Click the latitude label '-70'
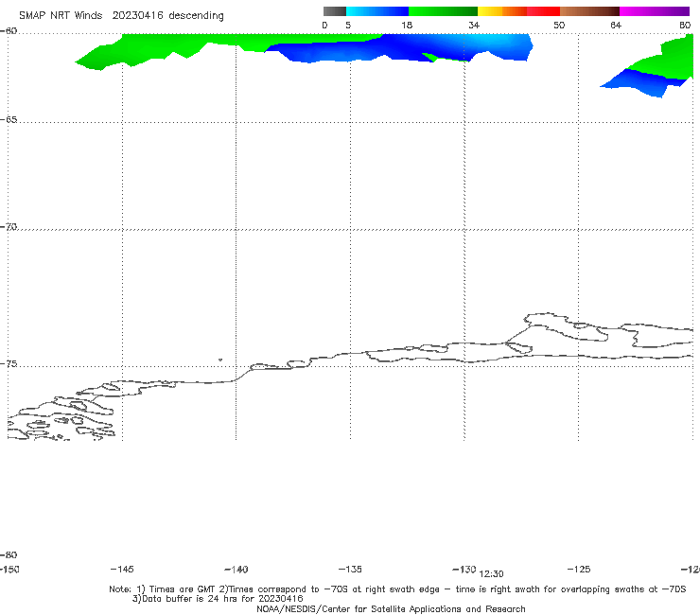The height and width of the screenshot is (615, 700). tap(9, 227)
